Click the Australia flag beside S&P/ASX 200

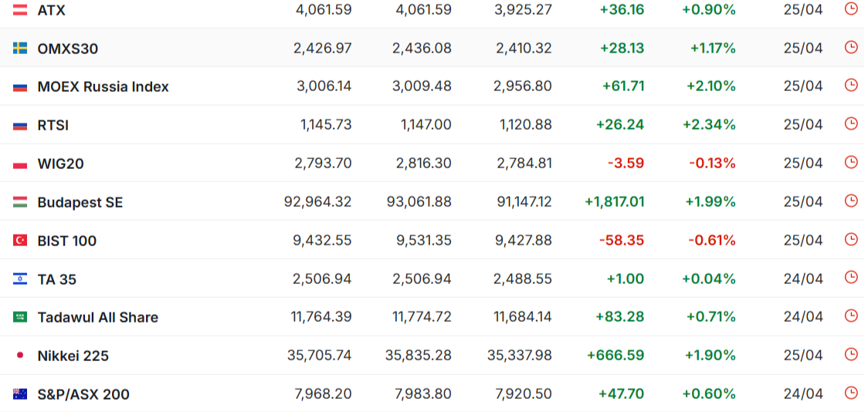click(x=21, y=394)
